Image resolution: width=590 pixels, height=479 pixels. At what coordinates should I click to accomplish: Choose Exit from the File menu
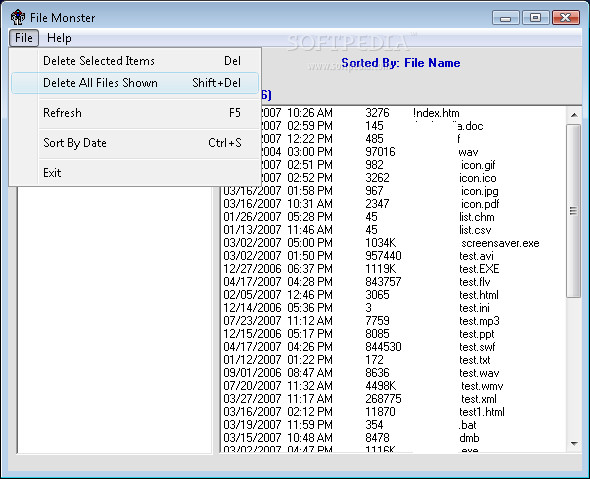[135, 173]
